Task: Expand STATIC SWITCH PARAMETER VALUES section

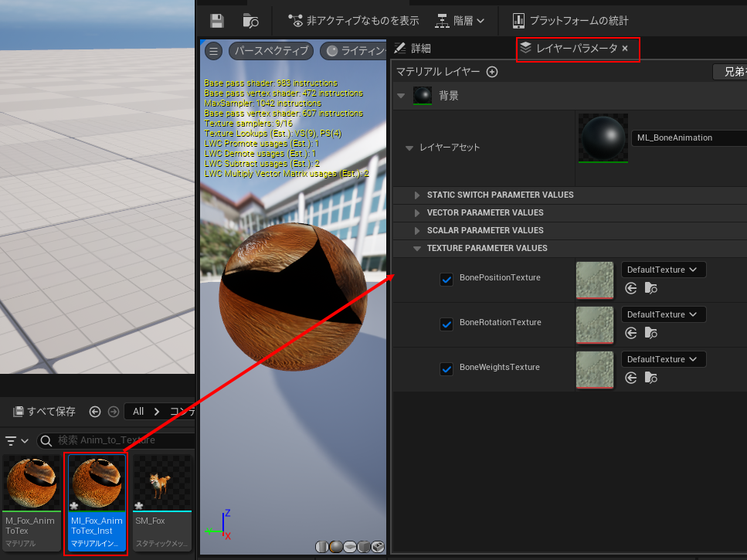Action: point(418,195)
